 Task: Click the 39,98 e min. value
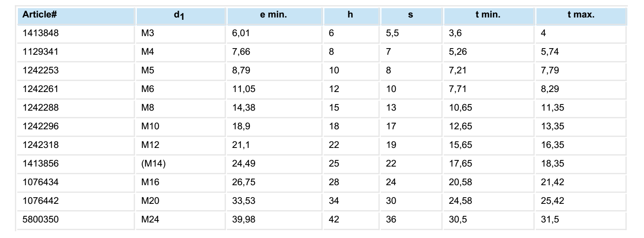(x=244, y=220)
